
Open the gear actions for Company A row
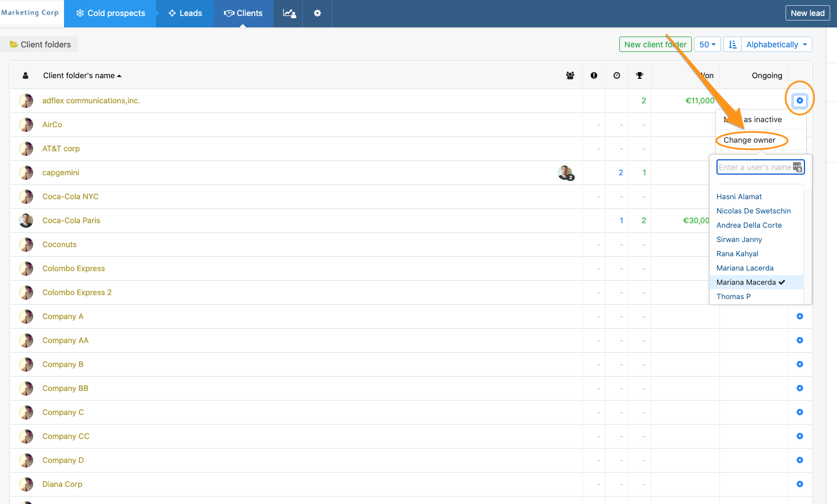pos(799,316)
